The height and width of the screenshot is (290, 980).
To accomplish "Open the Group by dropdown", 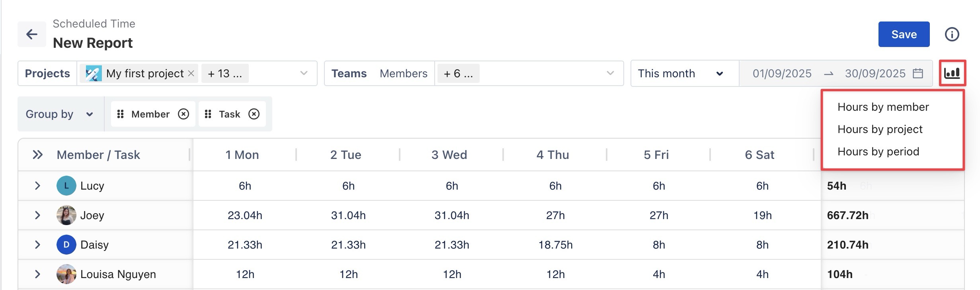I will coord(60,114).
